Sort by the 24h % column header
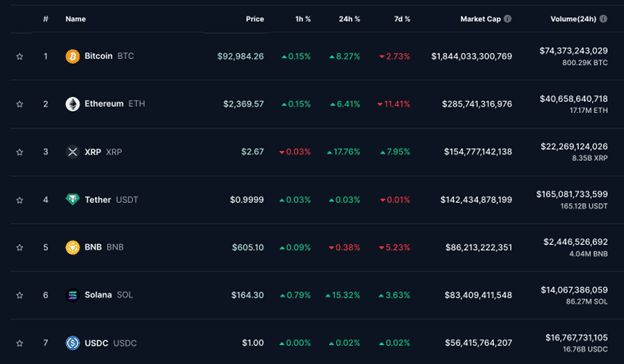624x364 pixels. coord(349,19)
